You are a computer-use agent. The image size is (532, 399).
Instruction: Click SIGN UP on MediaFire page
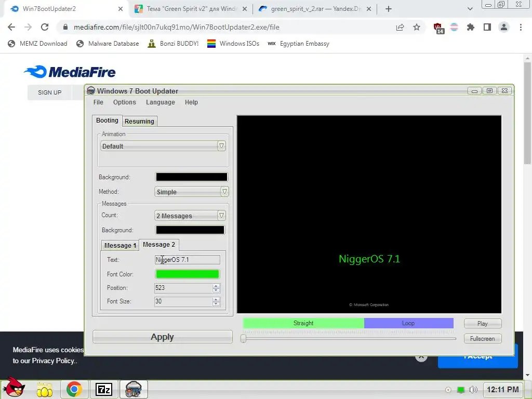[49, 92]
